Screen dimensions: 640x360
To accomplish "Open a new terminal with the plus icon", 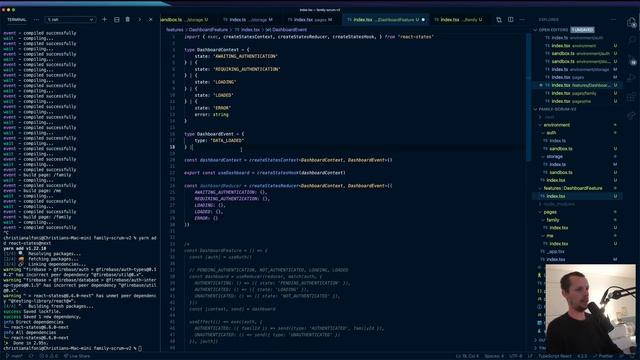I will point(104,19).
